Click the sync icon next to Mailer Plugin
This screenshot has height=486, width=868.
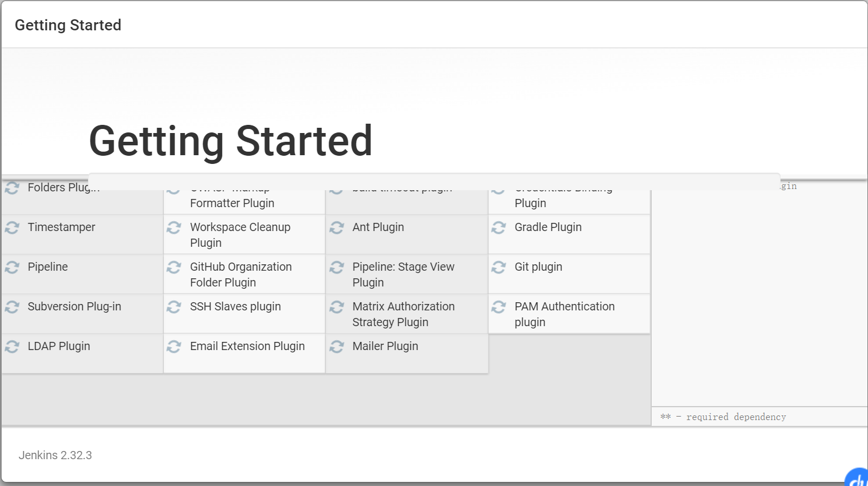click(336, 347)
